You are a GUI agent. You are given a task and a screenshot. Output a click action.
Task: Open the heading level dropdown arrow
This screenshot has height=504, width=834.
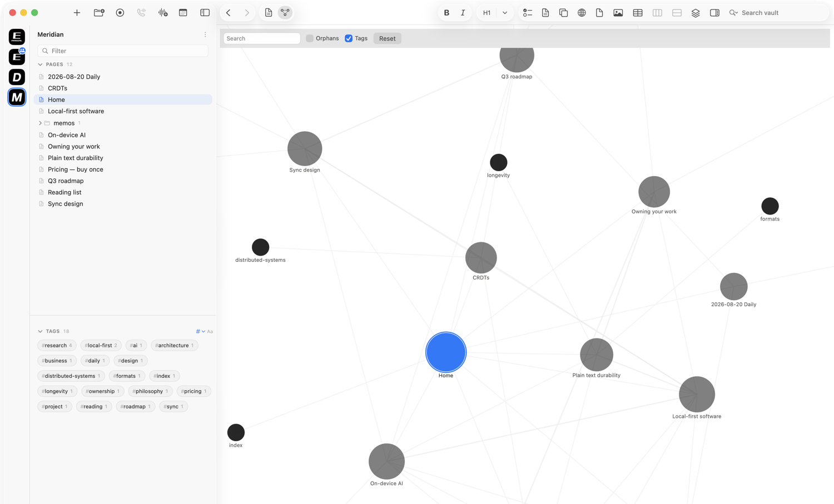505,13
